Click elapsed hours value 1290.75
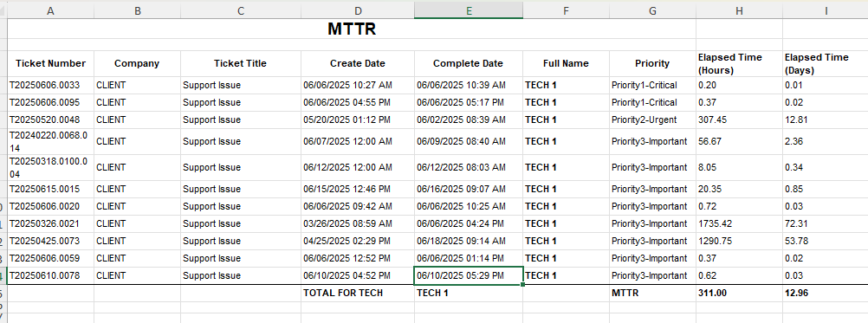 [739, 241]
